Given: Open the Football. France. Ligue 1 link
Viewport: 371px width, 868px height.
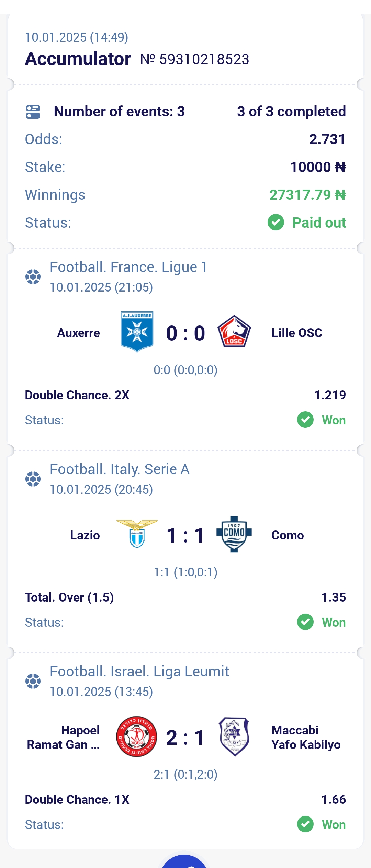Looking at the screenshot, I should click(128, 267).
